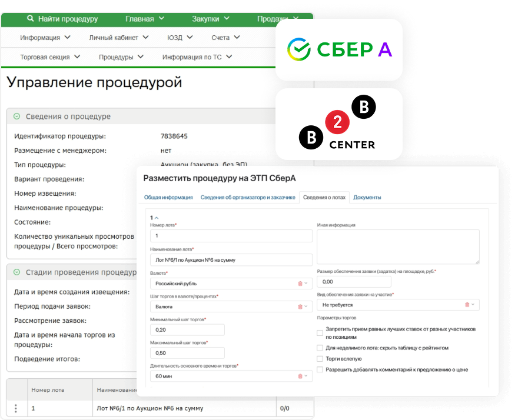Open the Главная menu
This screenshot has width=518, height=420.
[145, 19]
